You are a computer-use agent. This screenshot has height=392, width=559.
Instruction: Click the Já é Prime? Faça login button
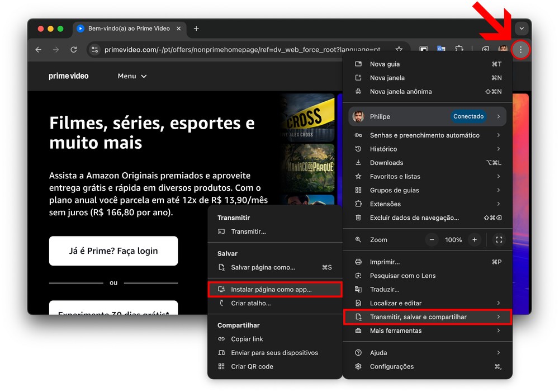[113, 251]
